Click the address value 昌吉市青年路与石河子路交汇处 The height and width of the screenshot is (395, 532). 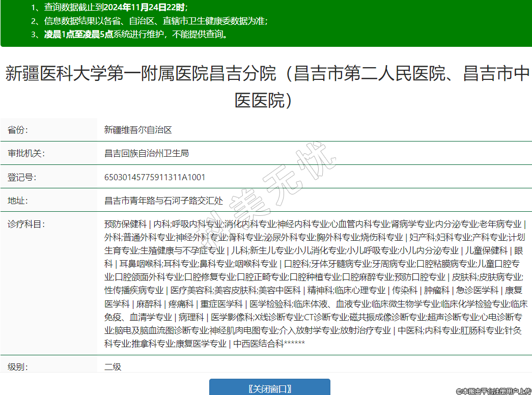(x=163, y=201)
